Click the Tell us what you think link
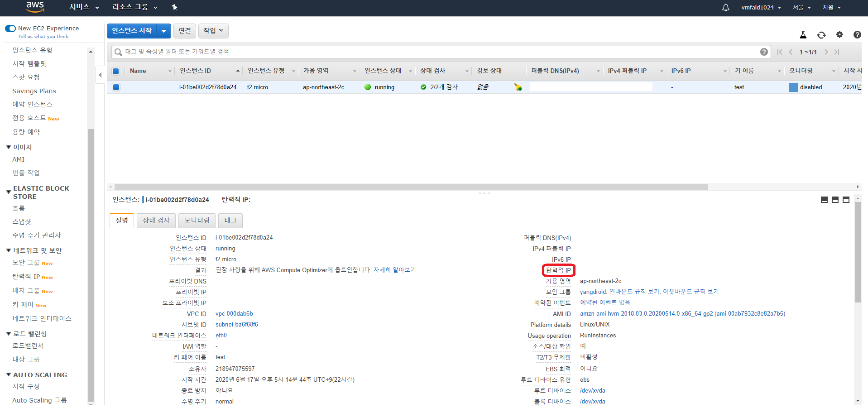The width and height of the screenshot is (868, 408). point(43,37)
